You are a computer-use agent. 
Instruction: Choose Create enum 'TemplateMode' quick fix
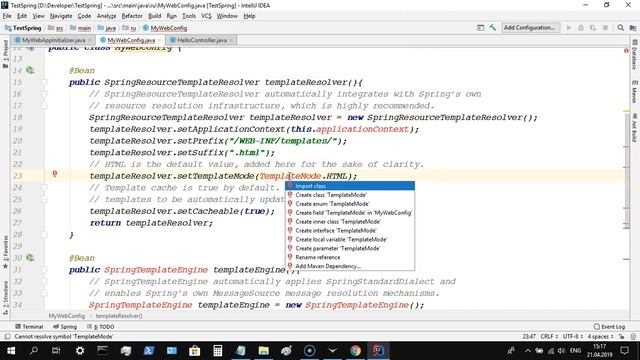click(350, 204)
